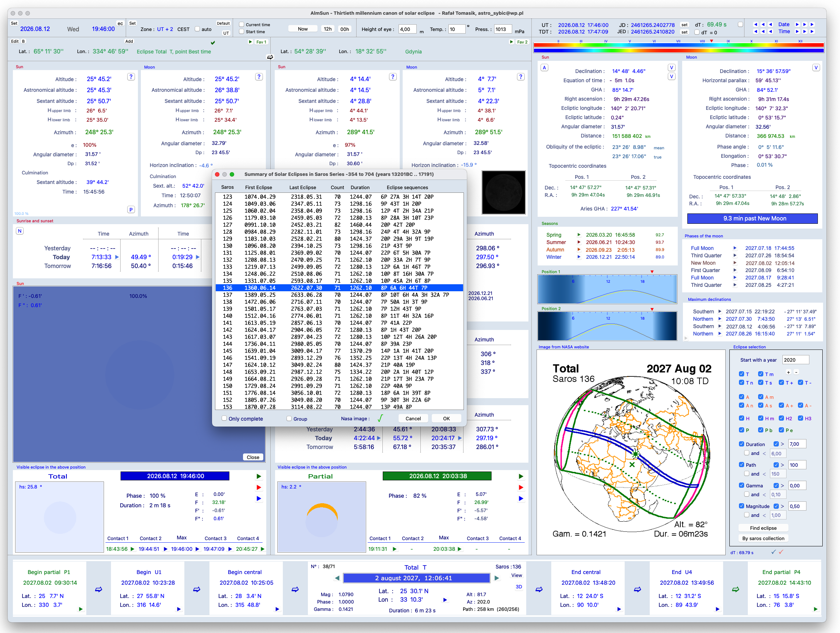
Task: Click the By saros collection button
Action: pyautogui.click(x=763, y=538)
